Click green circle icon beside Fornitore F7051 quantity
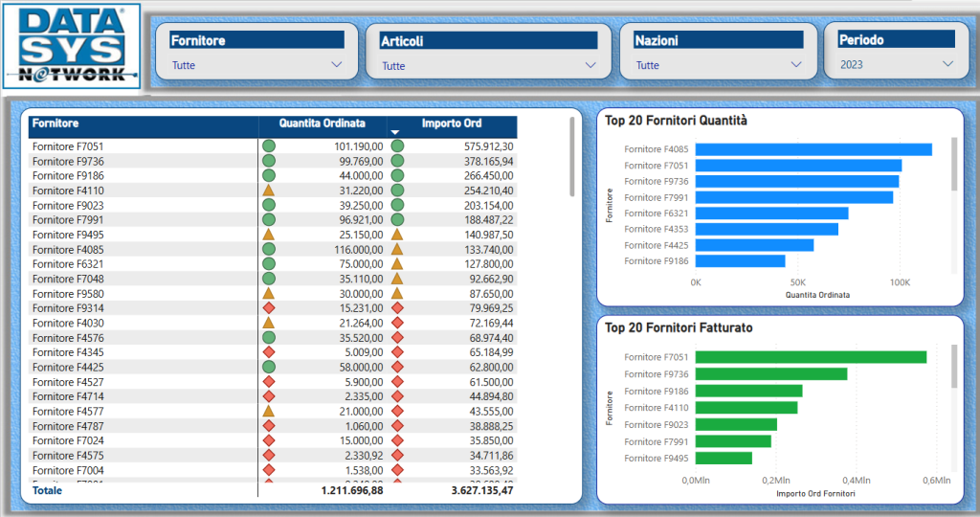Viewport: 980px width, 517px height. tap(269, 146)
